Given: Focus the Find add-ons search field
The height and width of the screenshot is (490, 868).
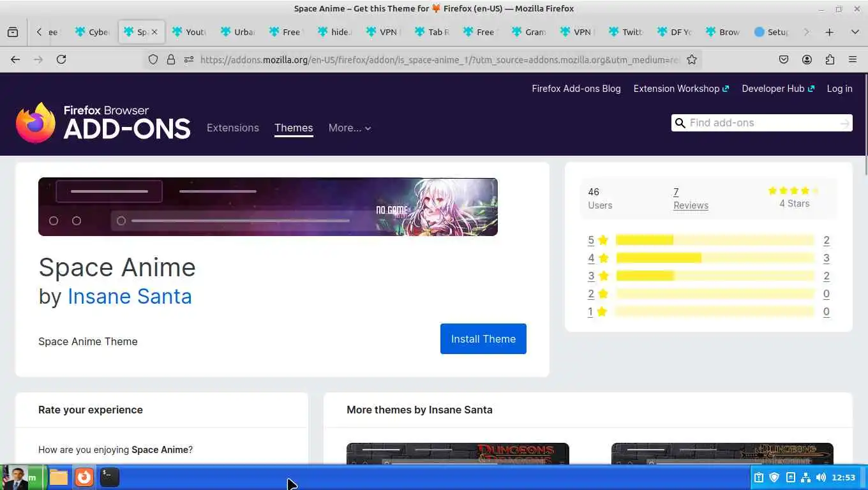Looking at the screenshot, I should [761, 122].
